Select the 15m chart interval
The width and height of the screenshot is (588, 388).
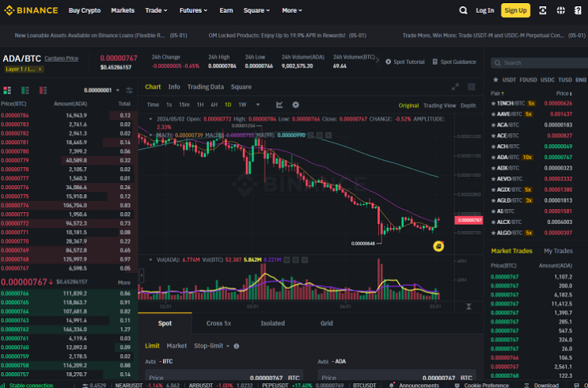pos(184,105)
